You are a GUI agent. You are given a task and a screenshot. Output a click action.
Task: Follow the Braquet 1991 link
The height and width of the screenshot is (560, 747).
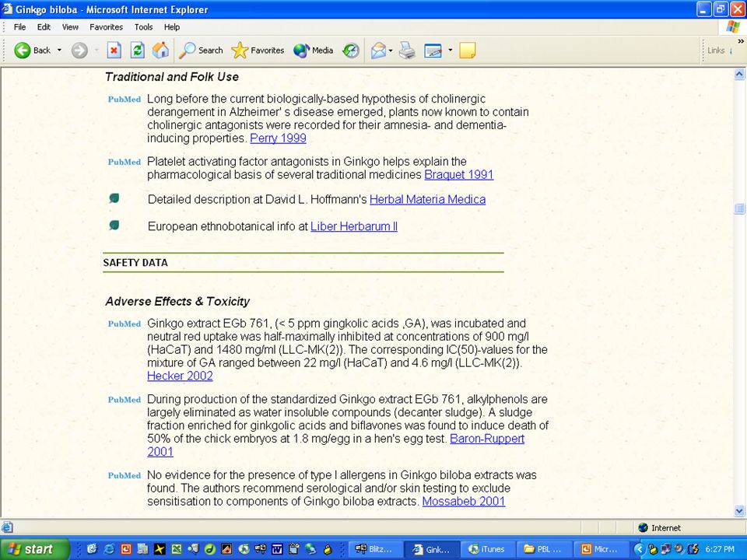pyautogui.click(x=459, y=174)
